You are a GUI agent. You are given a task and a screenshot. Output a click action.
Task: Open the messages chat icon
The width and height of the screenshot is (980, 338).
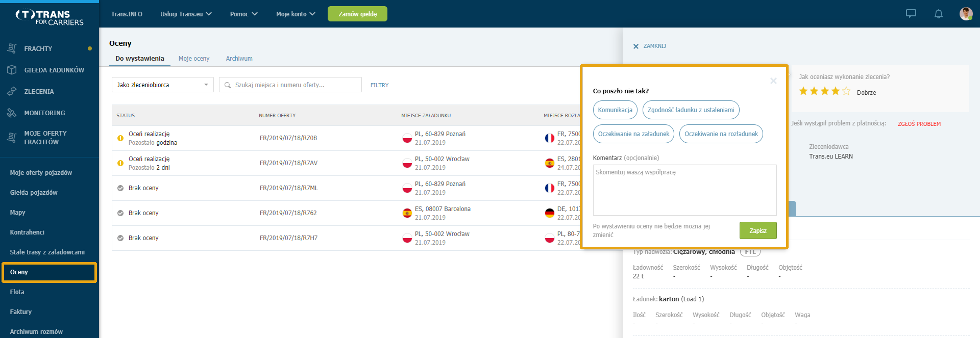pos(911,14)
